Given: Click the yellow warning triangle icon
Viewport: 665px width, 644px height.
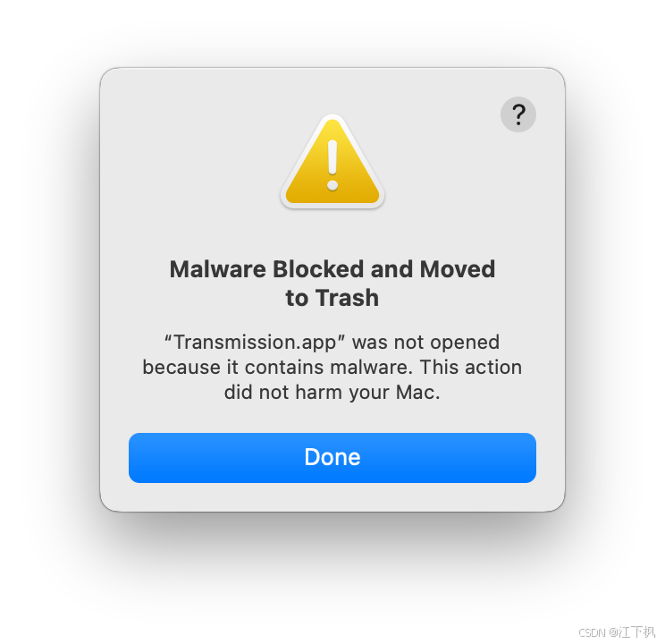Looking at the screenshot, I should pos(332,162).
